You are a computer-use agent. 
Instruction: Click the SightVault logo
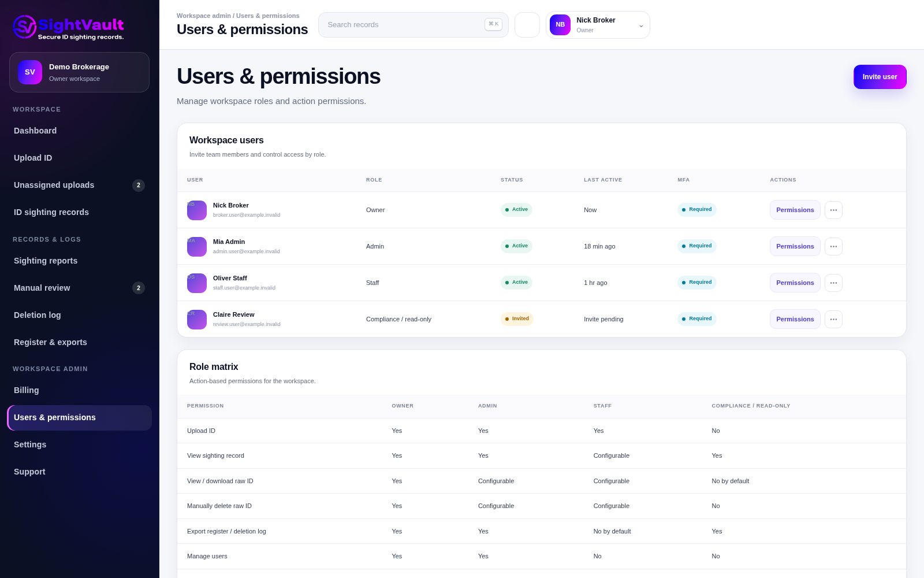click(68, 27)
